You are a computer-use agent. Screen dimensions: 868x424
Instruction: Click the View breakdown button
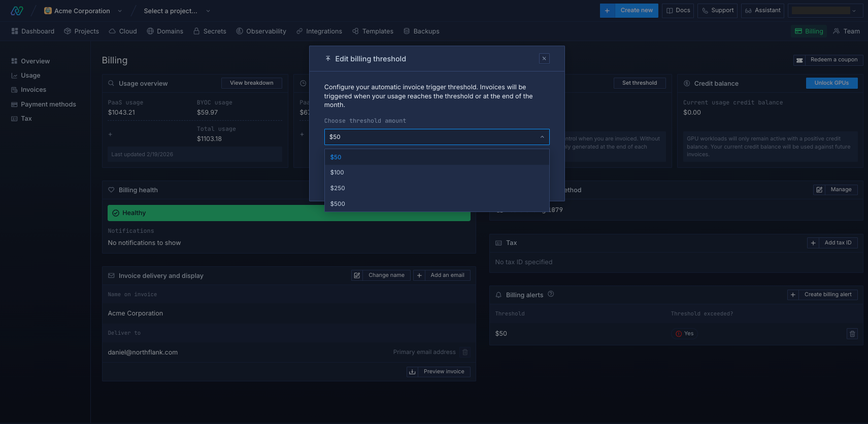point(251,83)
